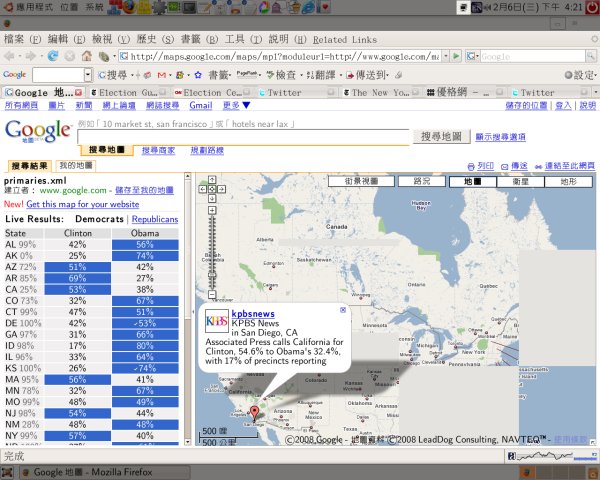Click the show desktop icon in bottom panel

[7, 472]
